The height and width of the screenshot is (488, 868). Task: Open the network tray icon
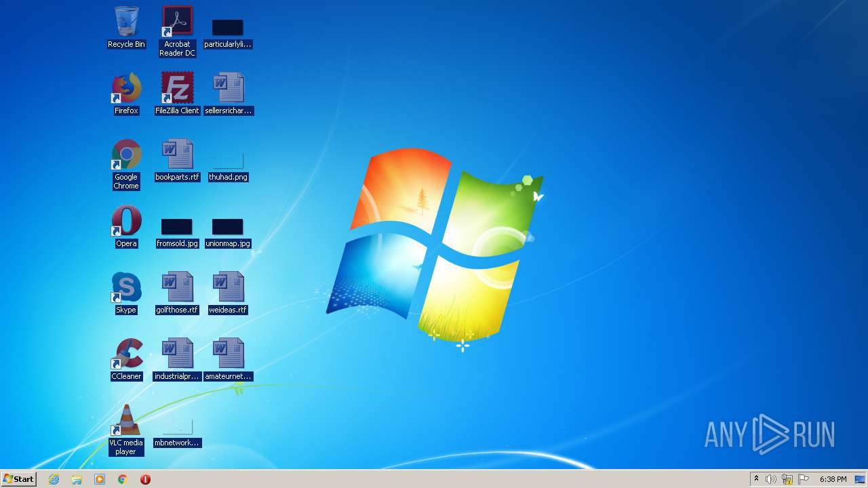[787, 479]
